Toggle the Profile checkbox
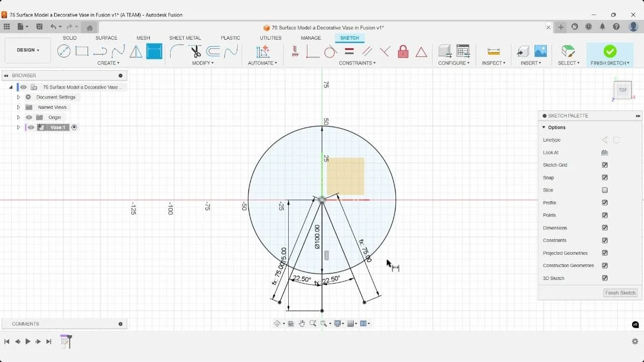 [x=605, y=203]
